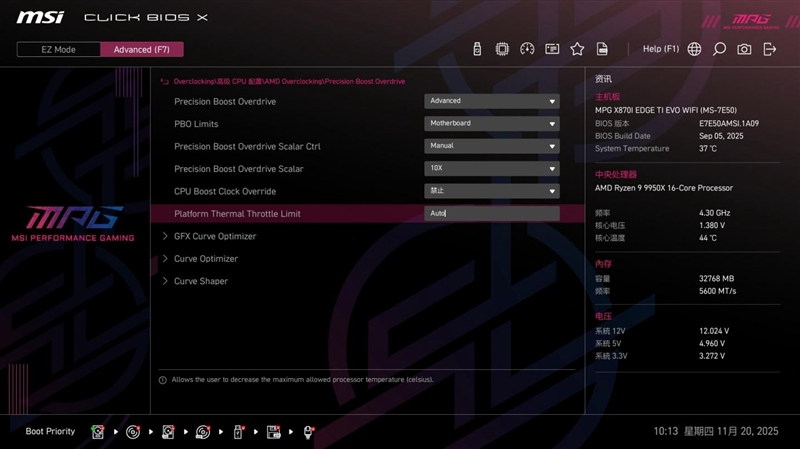Click Platform Thermal Throttle Limit Auto field

coord(492,213)
